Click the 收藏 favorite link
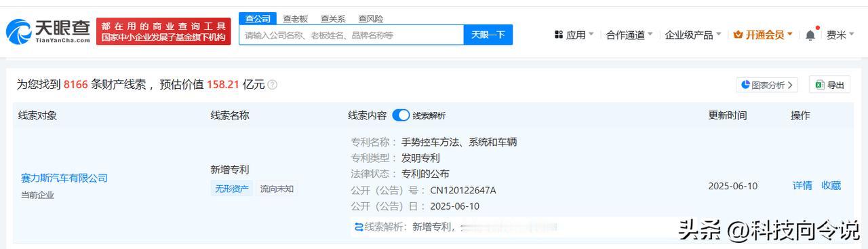868x249 pixels. pyautogui.click(x=831, y=185)
